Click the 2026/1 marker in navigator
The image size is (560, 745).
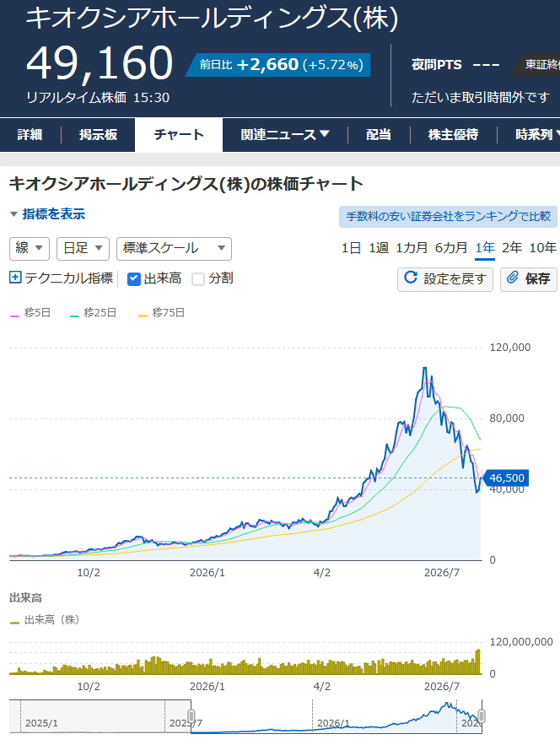333,723
